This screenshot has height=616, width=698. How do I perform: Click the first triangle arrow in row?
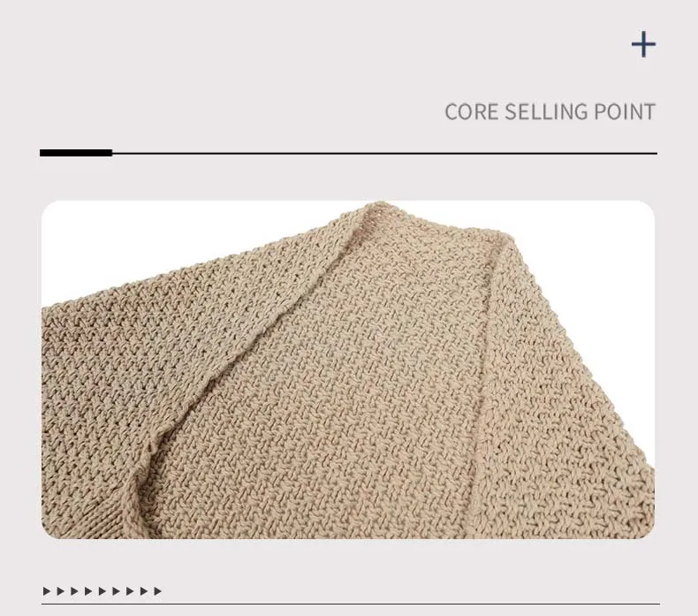tap(46, 591)
